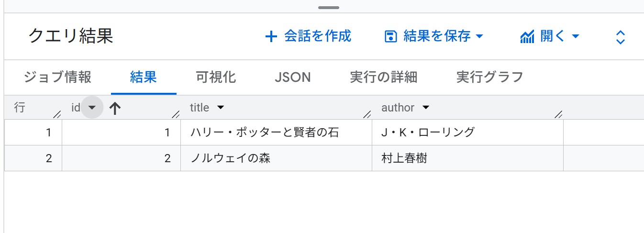The height and width of the screenshot is (233, 644).
Task: Click the id column resize handle
Action: [176, 114]
